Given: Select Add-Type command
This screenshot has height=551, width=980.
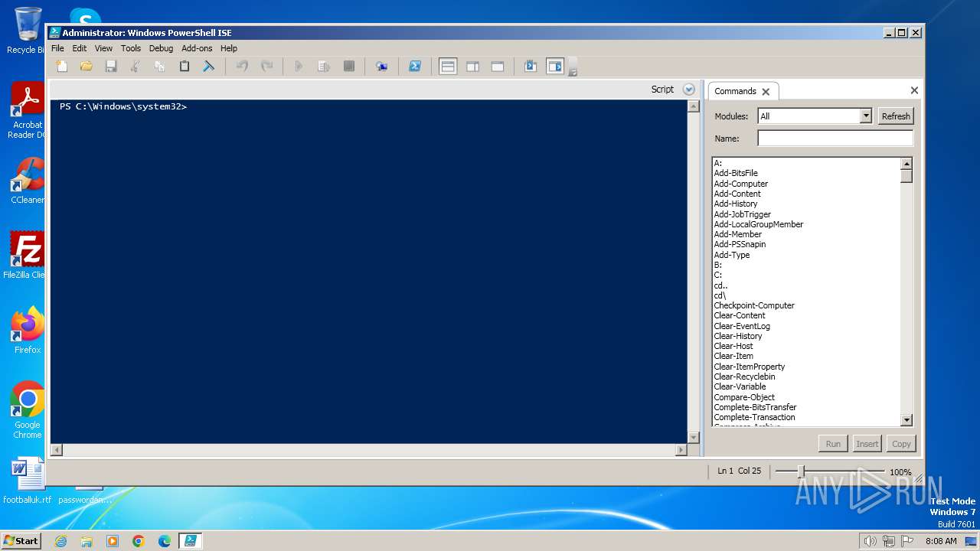Looking at the screenshot, I should (x=732, y=255).
